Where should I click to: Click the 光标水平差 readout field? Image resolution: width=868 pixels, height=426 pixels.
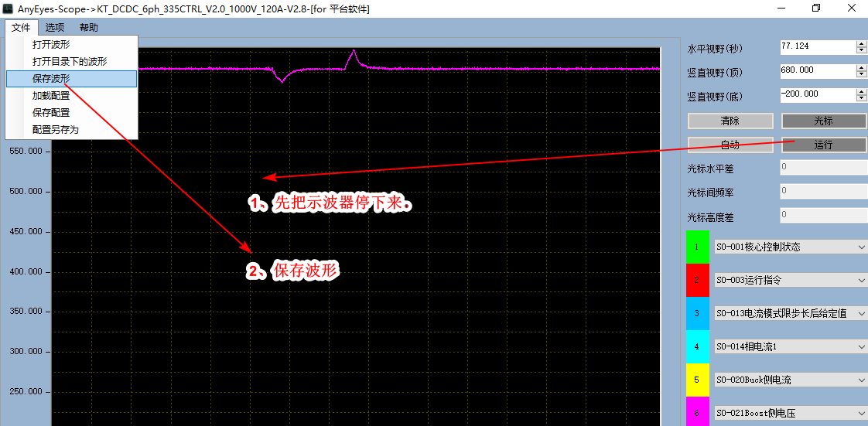[824, 166]
